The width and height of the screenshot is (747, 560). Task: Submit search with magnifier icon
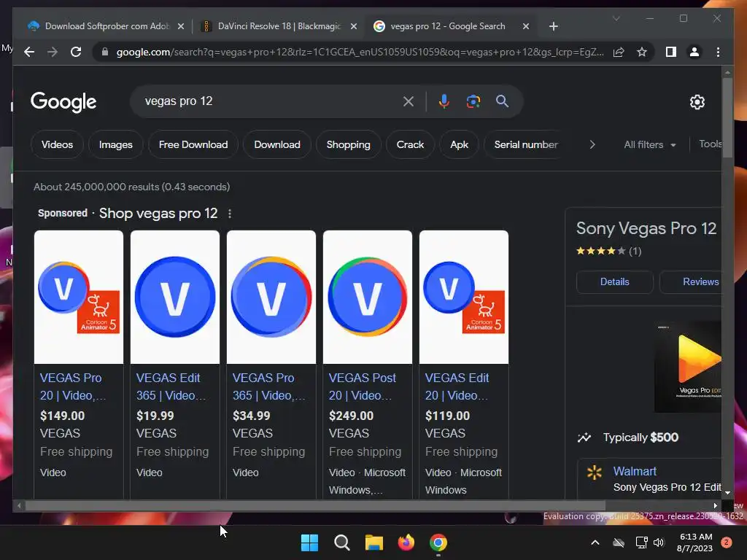point(502,101)
